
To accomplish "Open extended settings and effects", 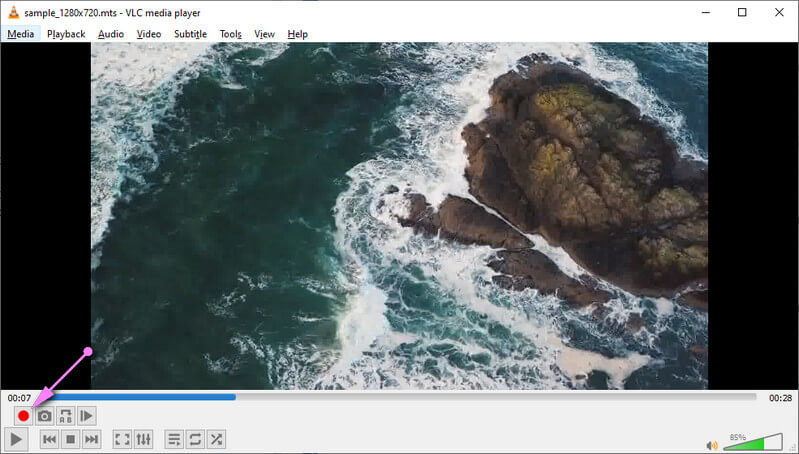I will click(x=143, y=439).
